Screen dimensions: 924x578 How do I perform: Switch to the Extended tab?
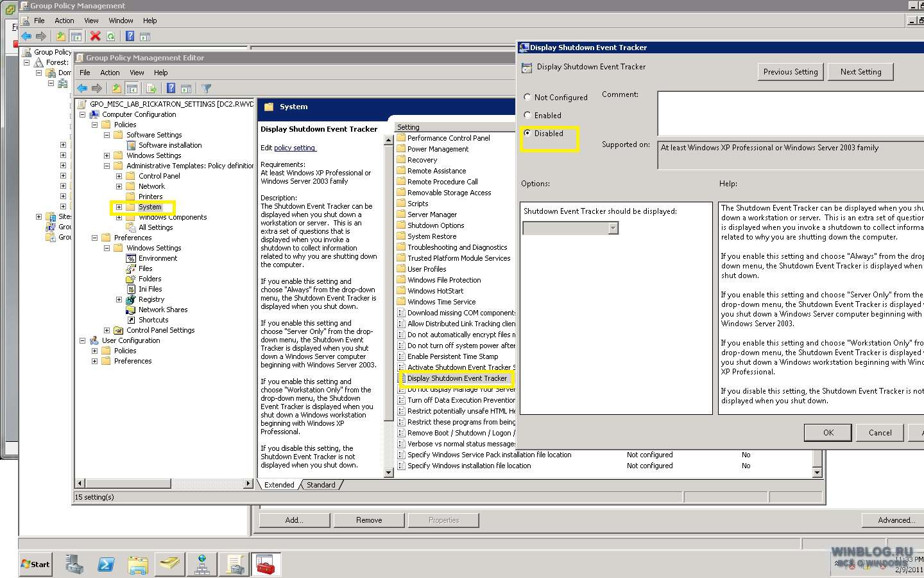[279, 485]
